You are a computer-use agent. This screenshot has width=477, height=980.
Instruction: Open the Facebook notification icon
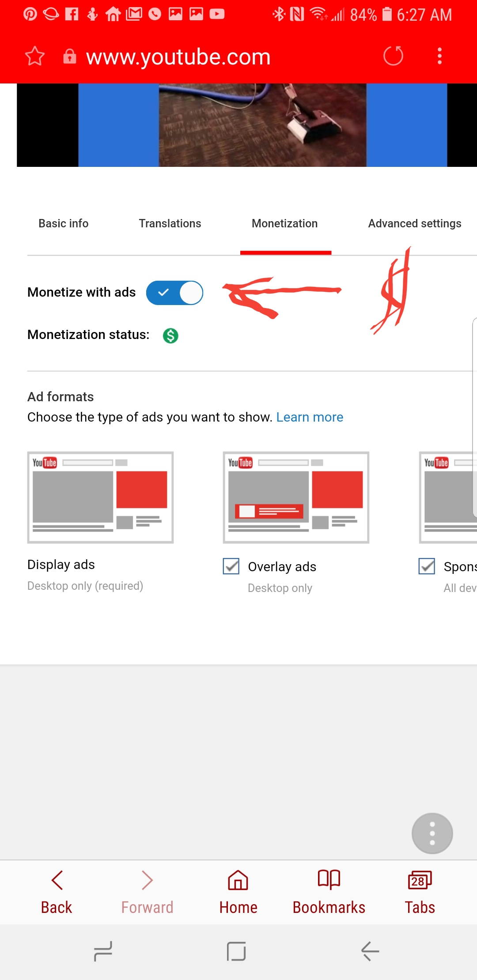(x=72, y=15)
